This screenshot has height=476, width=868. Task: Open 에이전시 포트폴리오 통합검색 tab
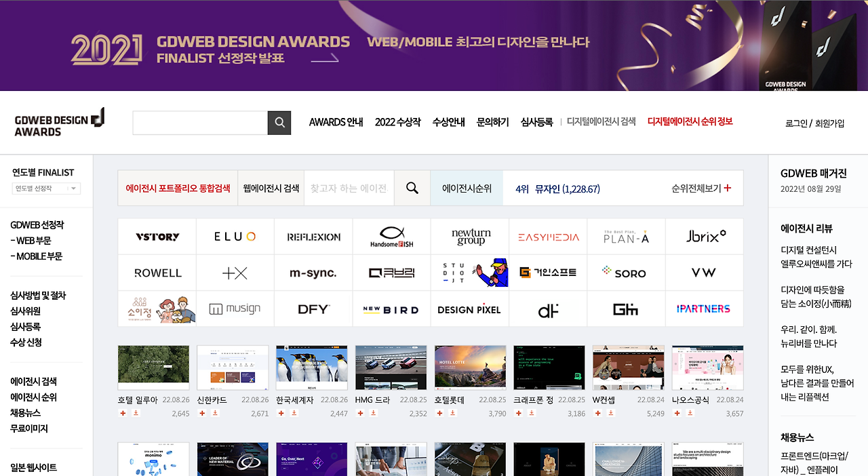pyautogui.click(x=178, y=188)
